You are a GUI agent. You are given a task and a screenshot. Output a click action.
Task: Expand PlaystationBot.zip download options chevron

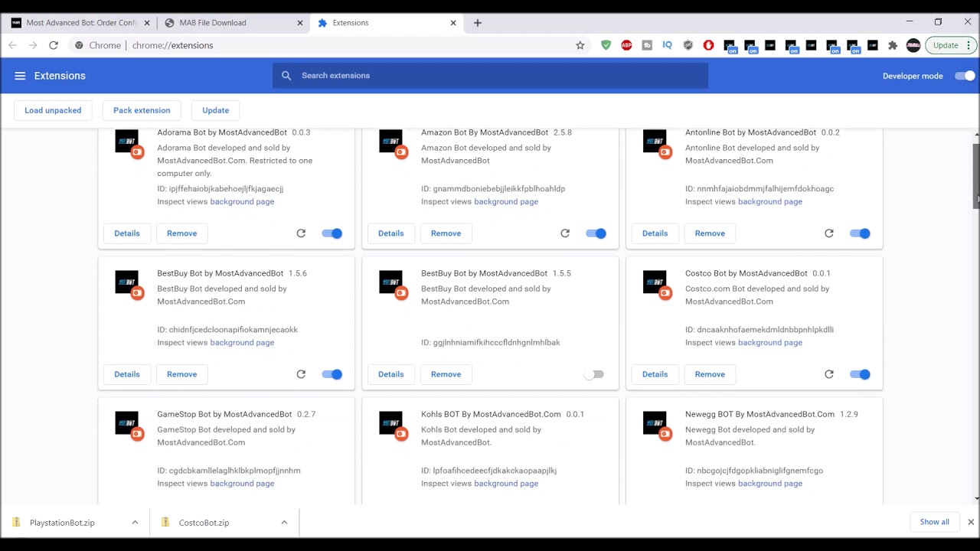(x=135, y=523)
